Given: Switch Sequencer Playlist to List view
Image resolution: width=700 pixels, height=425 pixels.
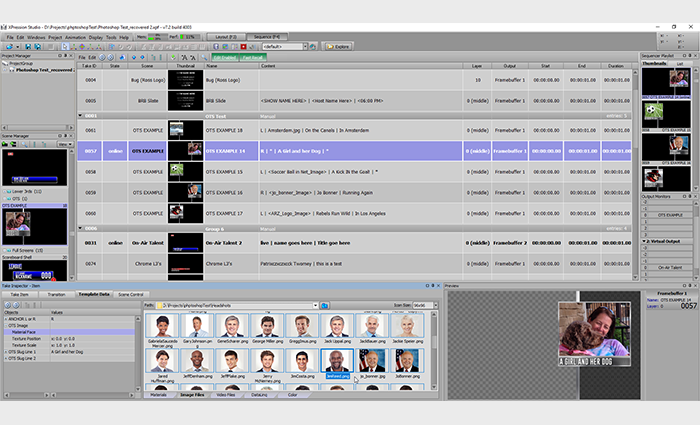Looking at the screenshot, I should tap(680, 62).
